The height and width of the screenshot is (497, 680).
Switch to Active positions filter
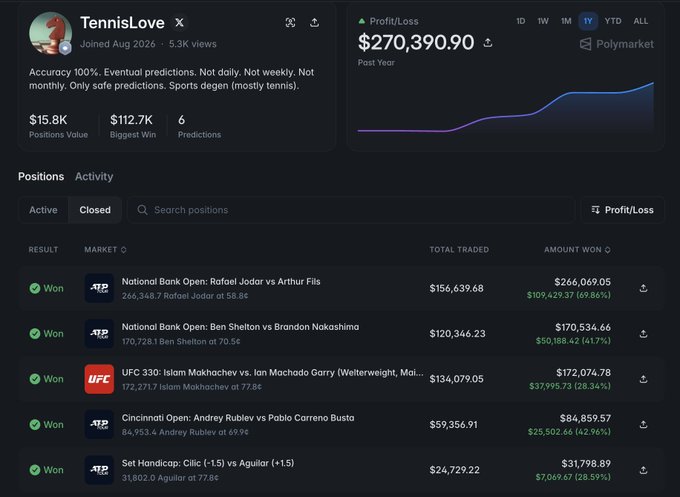click(43, 210)
